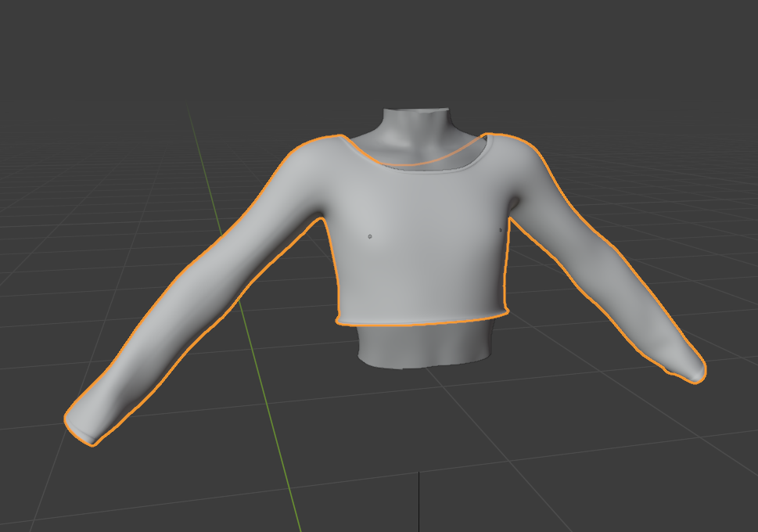The height and width of the screenshot is (532, 758).
Task: Click the dark vertical line below the model
Action: click(419, 501)
